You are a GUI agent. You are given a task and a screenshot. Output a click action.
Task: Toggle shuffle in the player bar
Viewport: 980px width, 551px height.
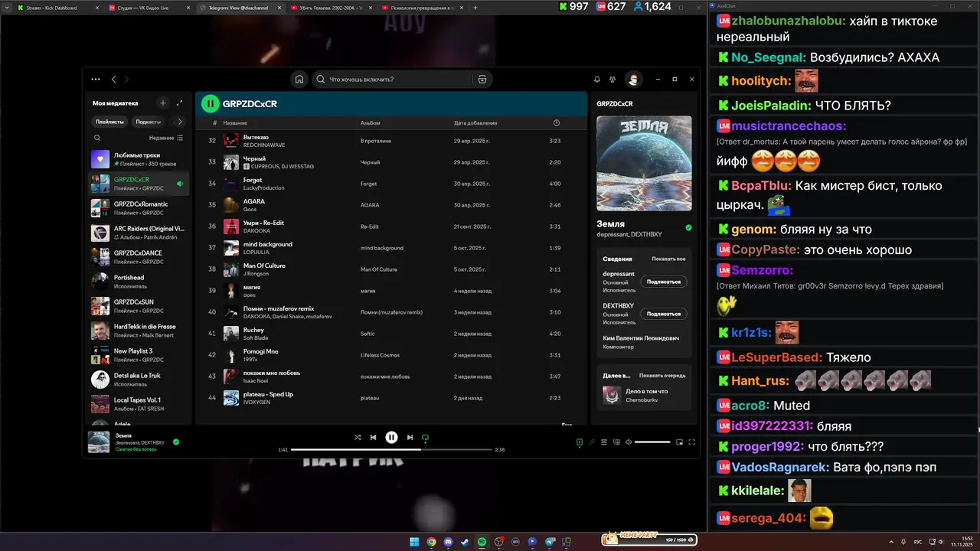358,437
